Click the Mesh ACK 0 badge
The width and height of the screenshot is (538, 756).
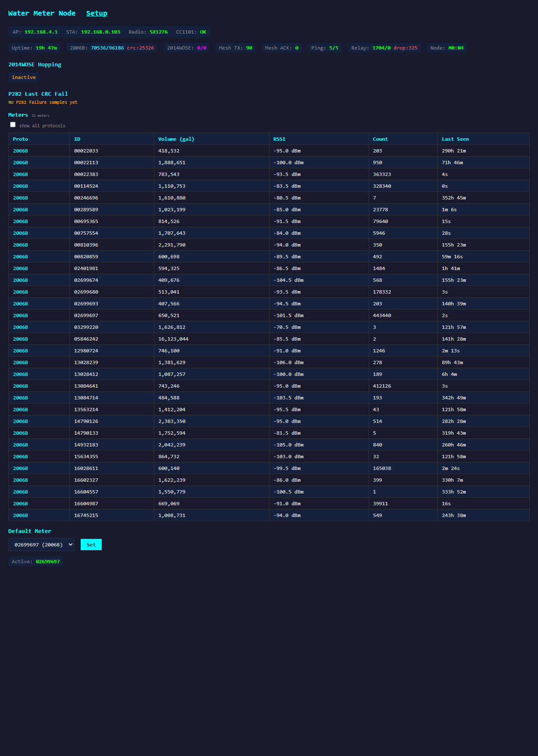click(x=282, y=48)
